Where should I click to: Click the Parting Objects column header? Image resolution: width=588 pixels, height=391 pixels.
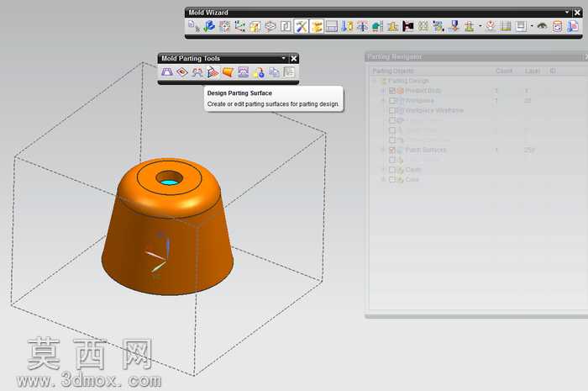point(393,71)
